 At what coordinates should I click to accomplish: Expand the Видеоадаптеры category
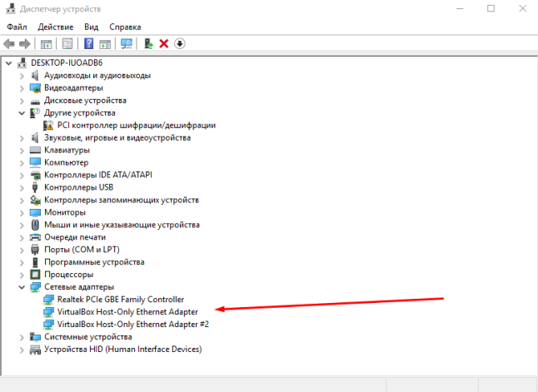[22, 88]
